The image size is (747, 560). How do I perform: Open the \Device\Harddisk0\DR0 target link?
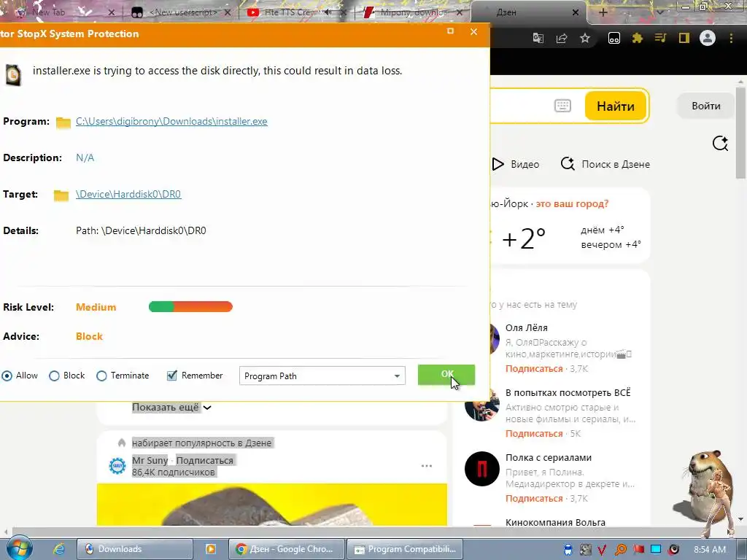point(128,194)
